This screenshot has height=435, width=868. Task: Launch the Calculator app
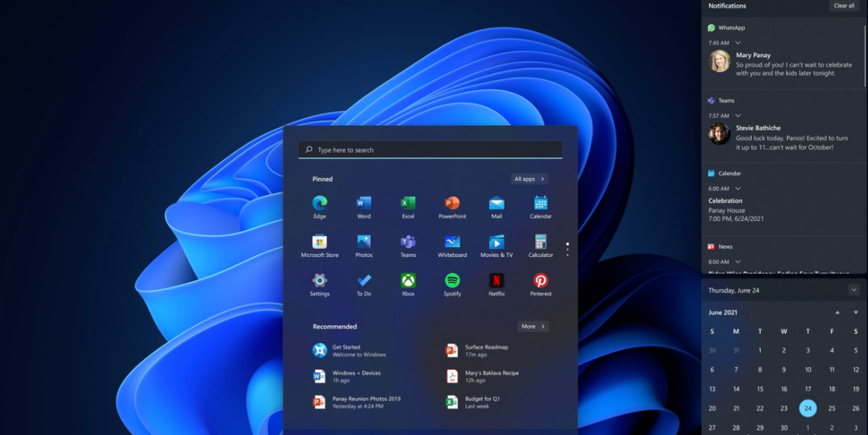541,242
